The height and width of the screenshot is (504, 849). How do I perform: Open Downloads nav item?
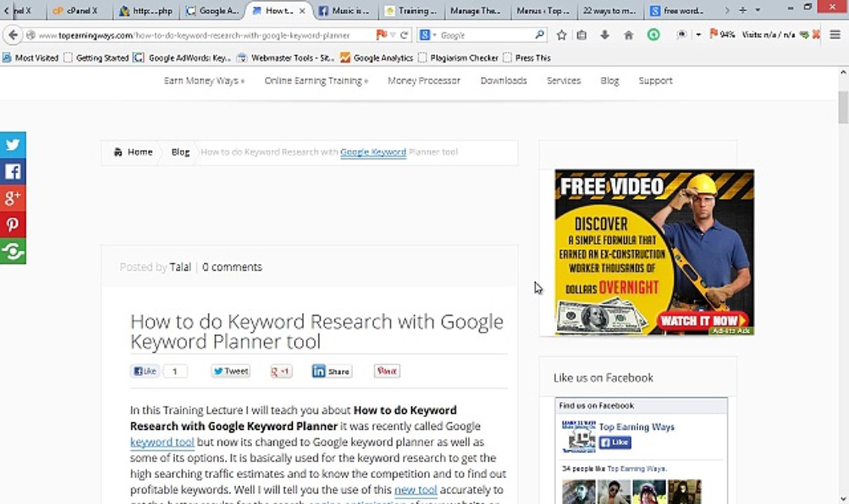point(504,80)
